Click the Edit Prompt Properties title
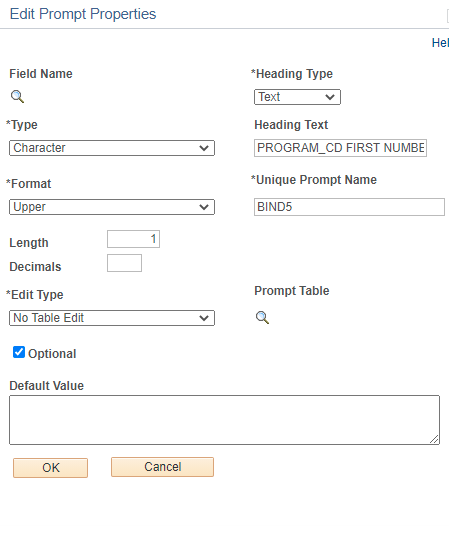Viewport: 449px width, 535px height. coord(83,14)
